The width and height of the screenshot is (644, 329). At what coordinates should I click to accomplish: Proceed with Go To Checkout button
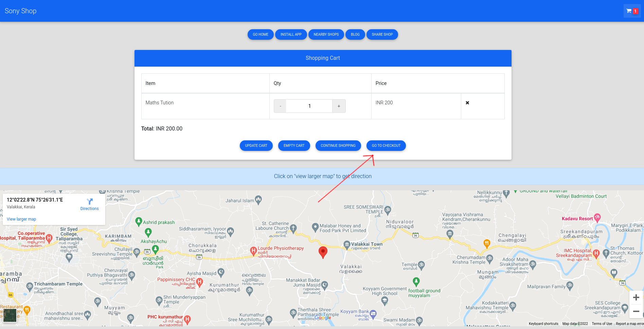pos(386,145)
